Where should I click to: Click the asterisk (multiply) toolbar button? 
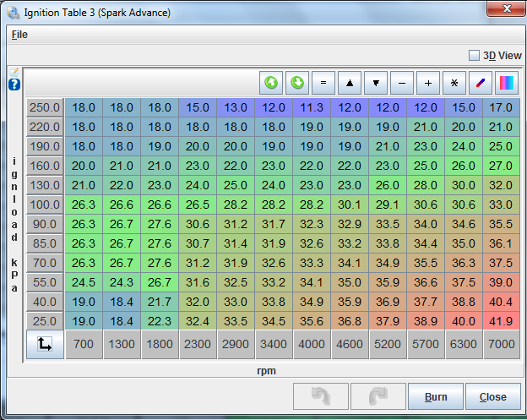pyautogui.click(x=454, y=83)
